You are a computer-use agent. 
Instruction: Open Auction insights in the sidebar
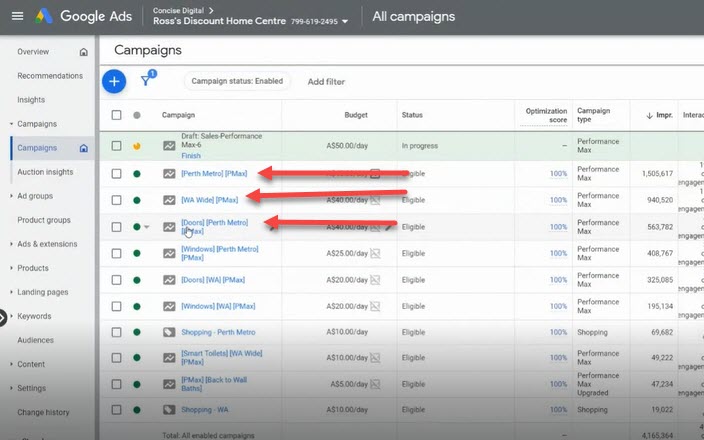tap(45, 172)
